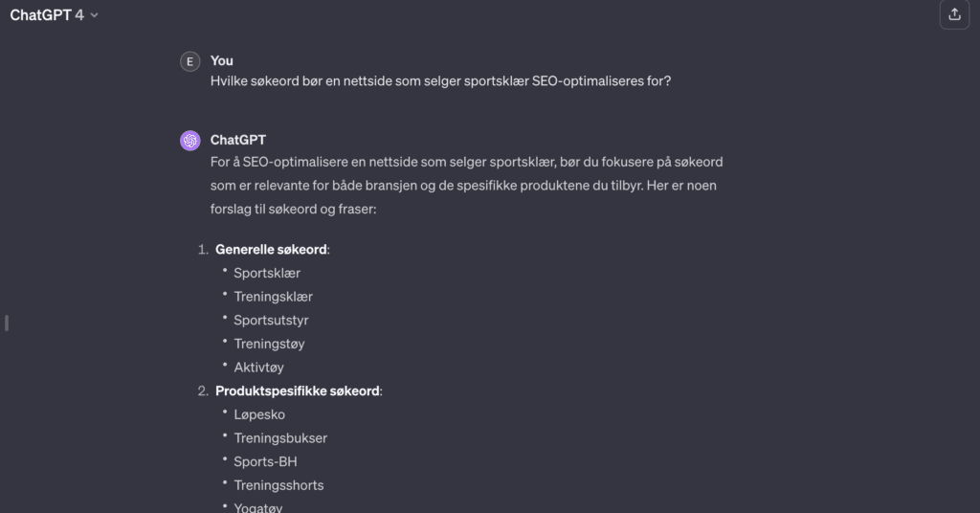Screen dimensions: 980x513
Task: Click the 'You' sender name
Action: point(222,60)
